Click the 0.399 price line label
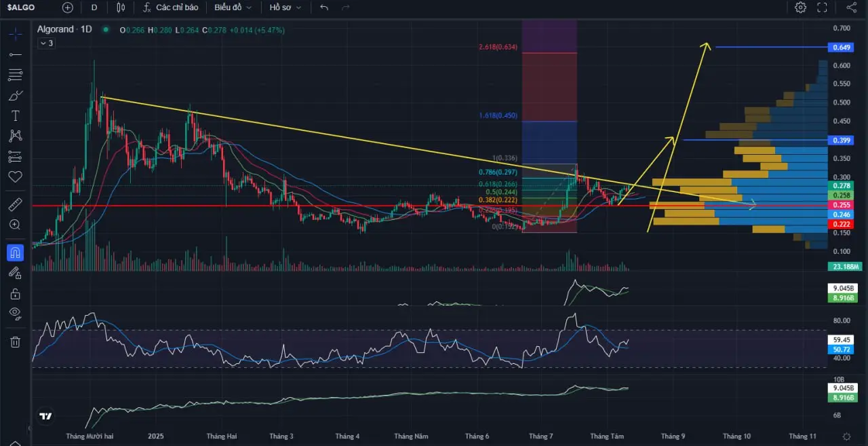868x446 pixels. click(x=841, y=141)
